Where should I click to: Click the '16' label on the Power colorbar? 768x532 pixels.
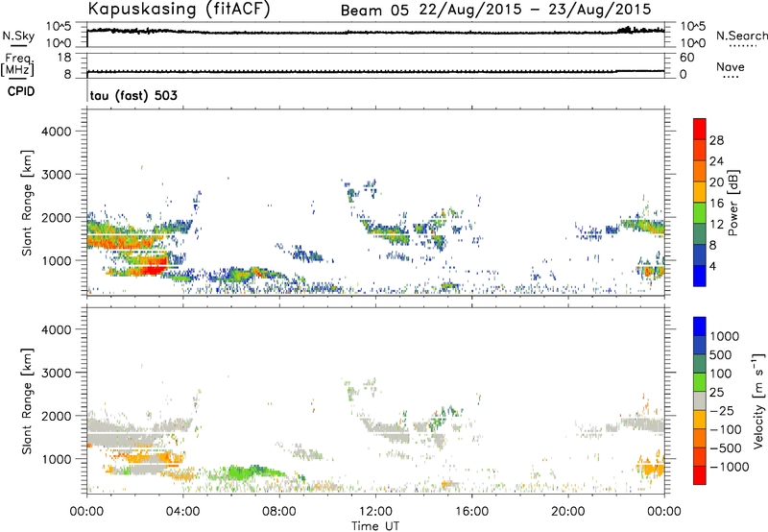716,204
